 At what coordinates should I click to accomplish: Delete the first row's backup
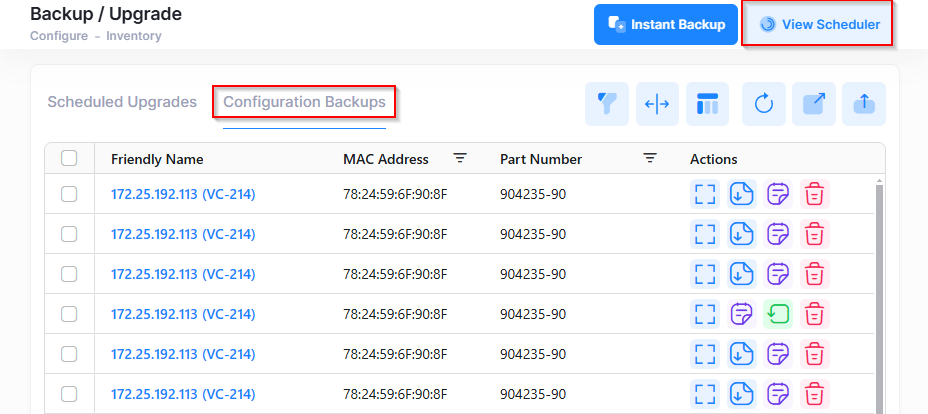(815, 194)
